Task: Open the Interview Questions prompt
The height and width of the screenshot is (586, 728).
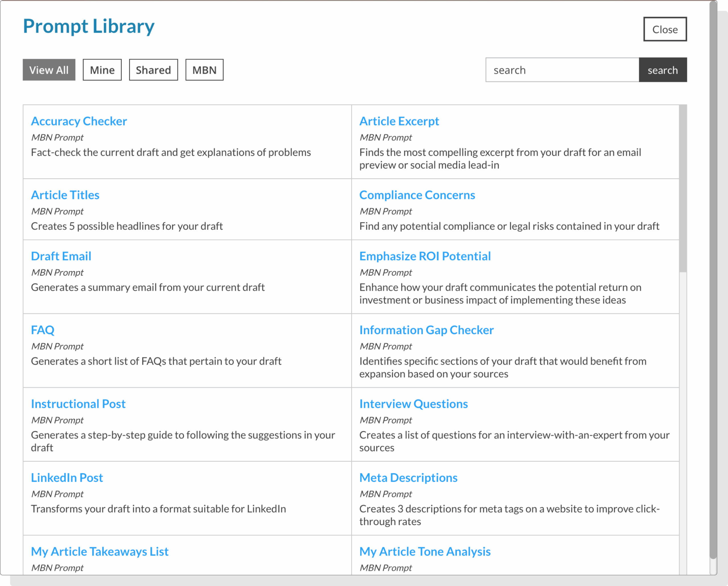Action: coord(413,404)
